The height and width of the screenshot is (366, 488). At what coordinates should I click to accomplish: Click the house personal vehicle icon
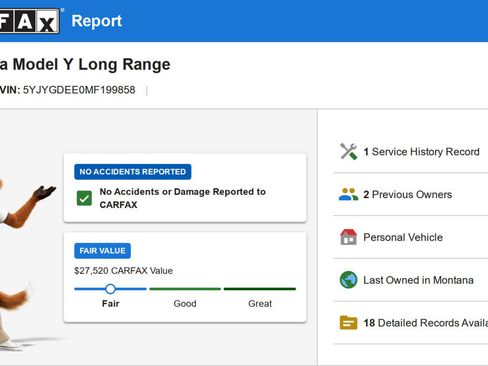point(348,237)
